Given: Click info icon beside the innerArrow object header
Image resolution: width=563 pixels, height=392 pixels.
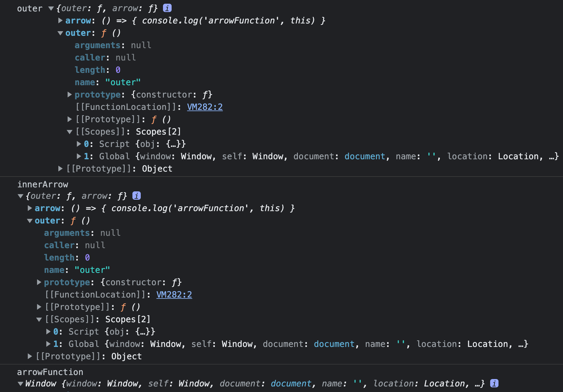Looking at the screenshot, I should [136, 196].
